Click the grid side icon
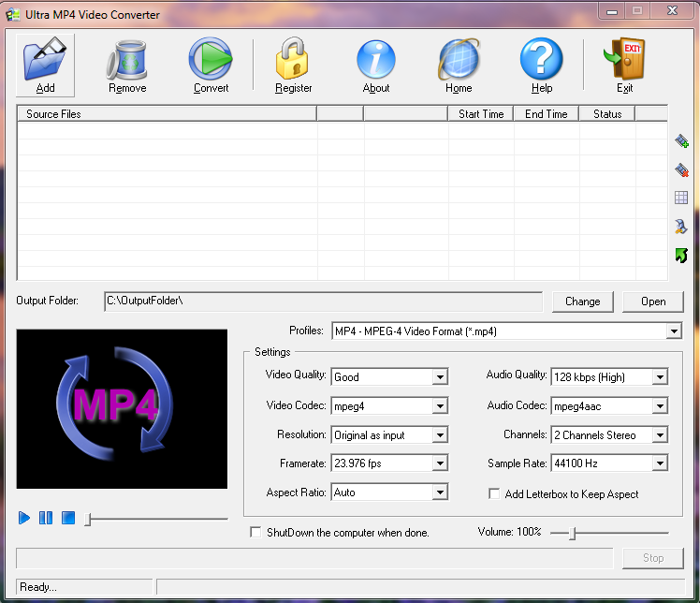 point(681,198)
